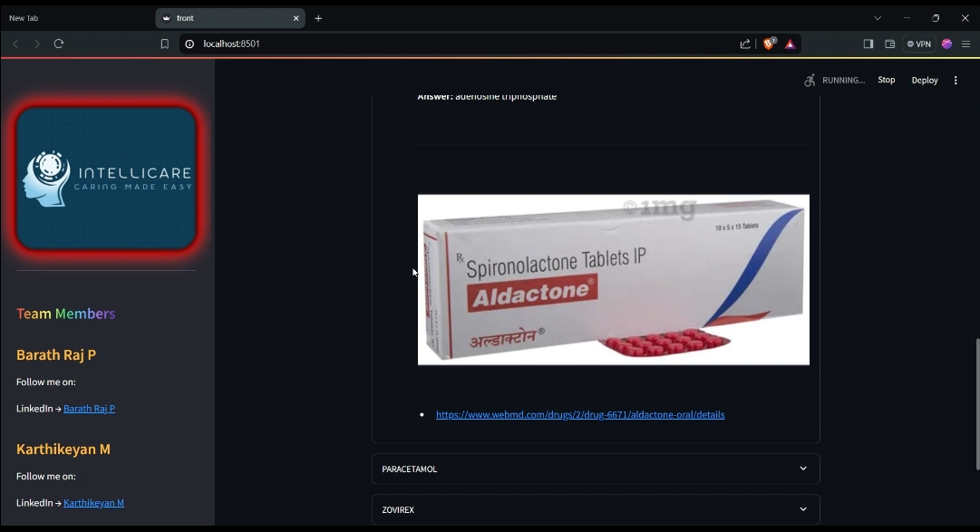Click the 'Karthikeyan M' heading
980x532 pixels.
coord(63,449)
